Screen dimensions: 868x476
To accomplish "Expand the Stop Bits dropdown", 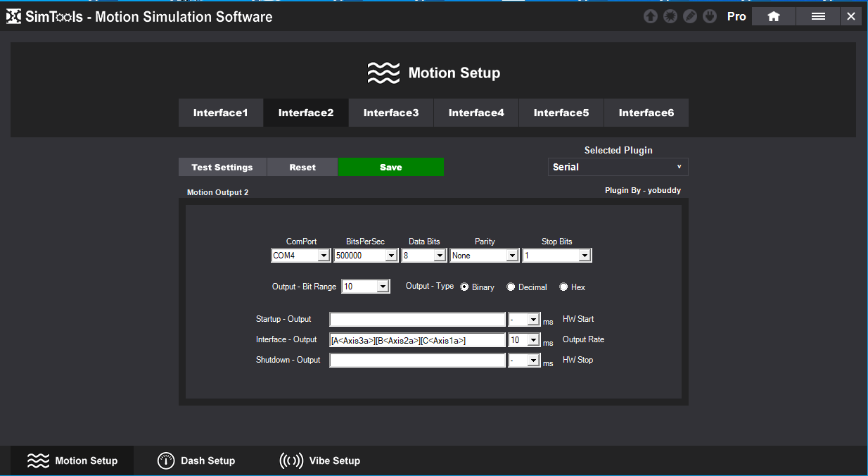I will 557,256.
